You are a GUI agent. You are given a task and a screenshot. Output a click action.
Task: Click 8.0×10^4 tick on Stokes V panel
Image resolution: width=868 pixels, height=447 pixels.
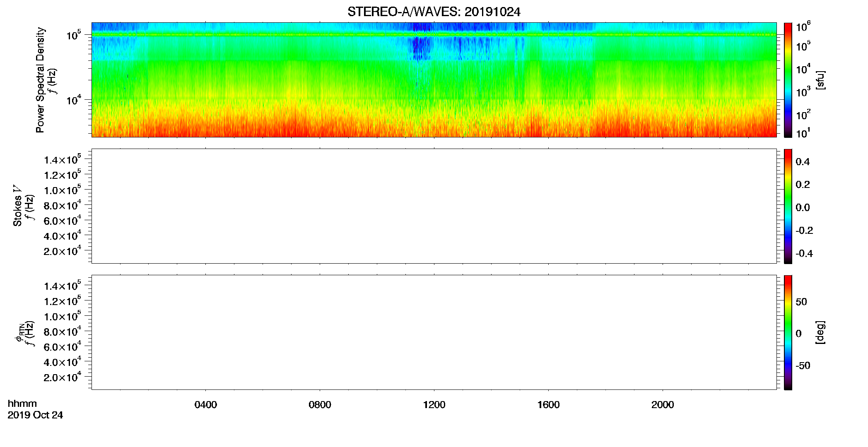point(63,205)
